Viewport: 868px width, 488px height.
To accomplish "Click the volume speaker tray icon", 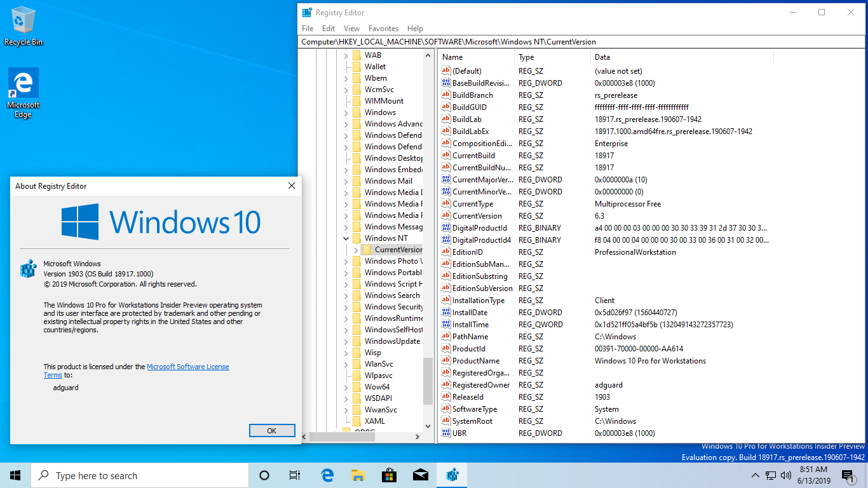I will [785, 475].
